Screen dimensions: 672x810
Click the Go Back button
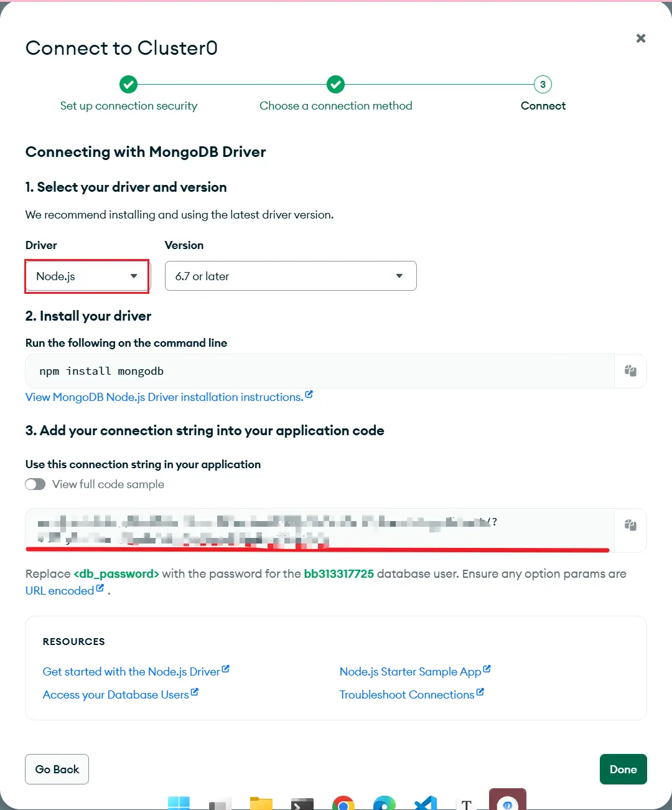57,770
